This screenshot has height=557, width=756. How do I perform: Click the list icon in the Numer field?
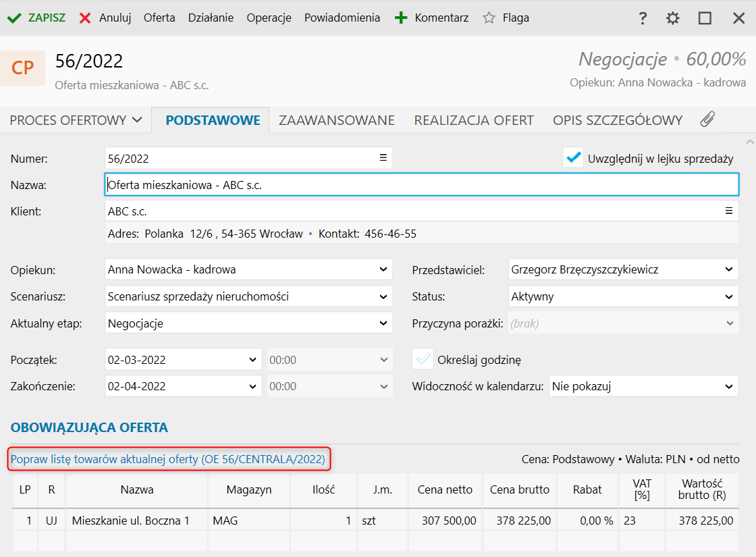click(383, 158)
